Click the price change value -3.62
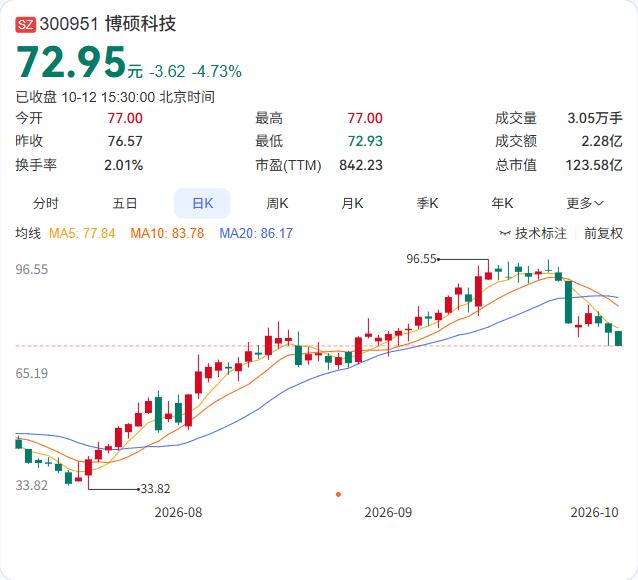This screenshot has width=638, height=580. pos(167,72)
